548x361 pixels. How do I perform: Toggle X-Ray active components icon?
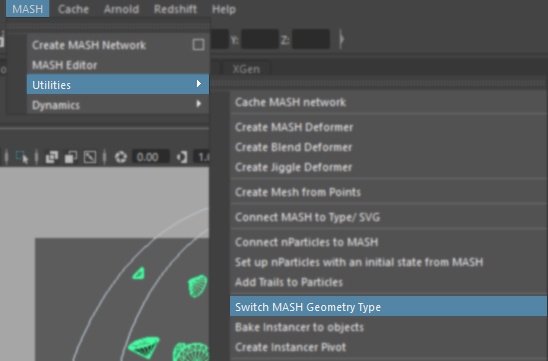click(71, 157)
